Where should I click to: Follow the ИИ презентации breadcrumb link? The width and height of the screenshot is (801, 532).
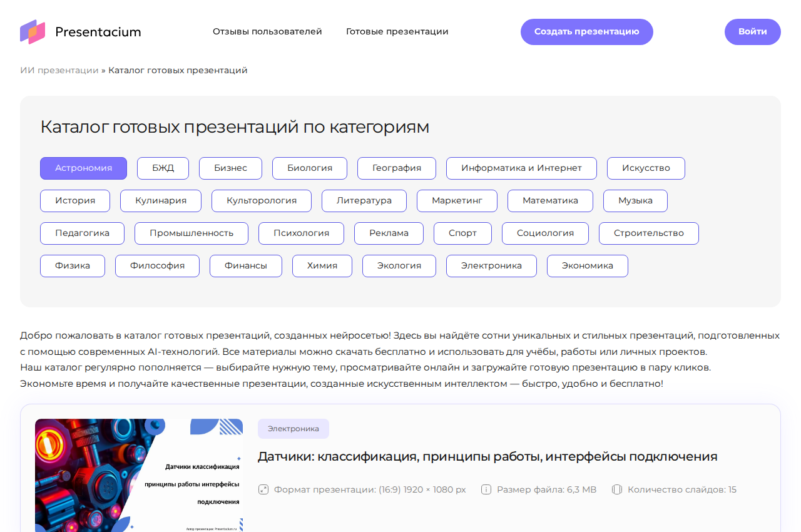pos(59,70)
